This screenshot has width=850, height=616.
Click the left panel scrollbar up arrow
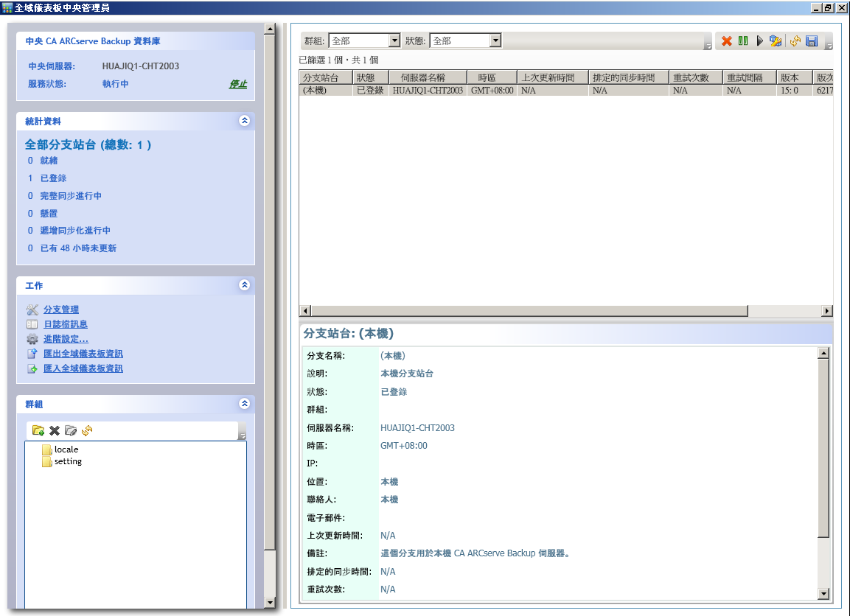pyautogui.click(x=269, y=29)
